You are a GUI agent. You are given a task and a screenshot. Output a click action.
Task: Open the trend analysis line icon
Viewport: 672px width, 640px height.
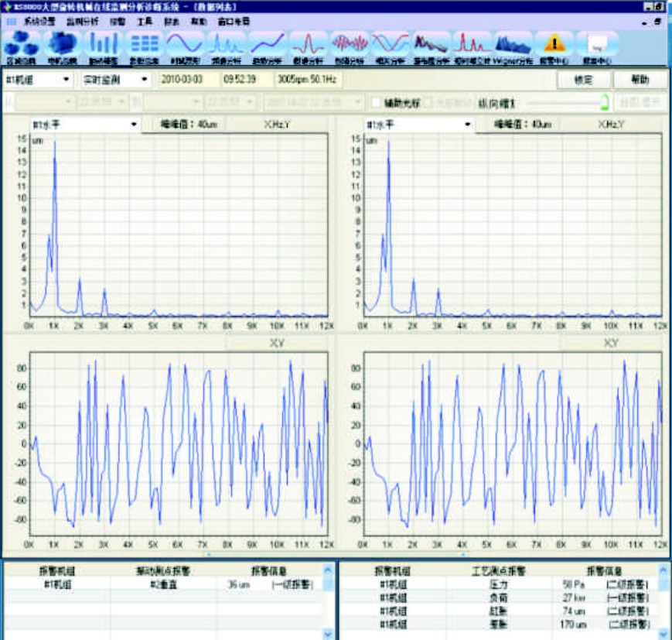[x=267, y=45]
